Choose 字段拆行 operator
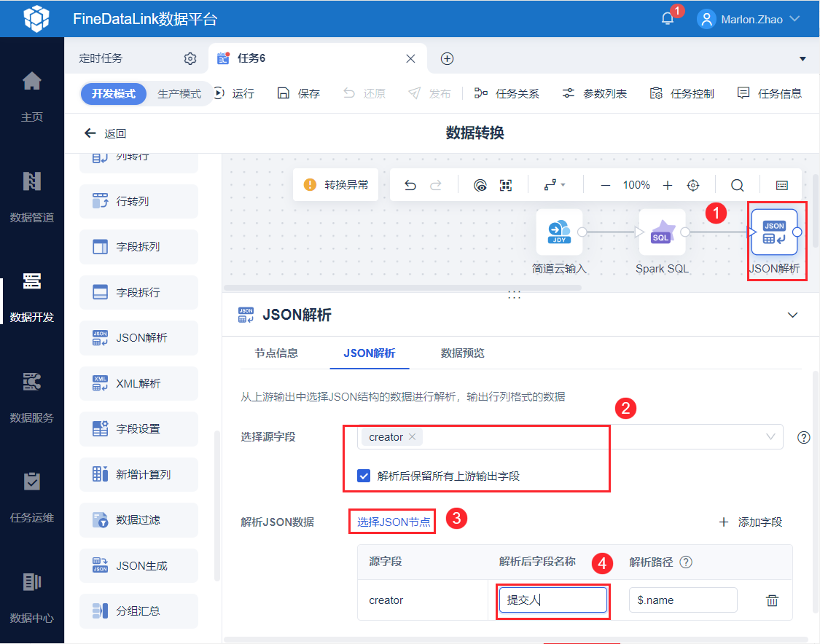Image resolution: width=820 pixels, height=644 pixels. [x=138, y=292]
